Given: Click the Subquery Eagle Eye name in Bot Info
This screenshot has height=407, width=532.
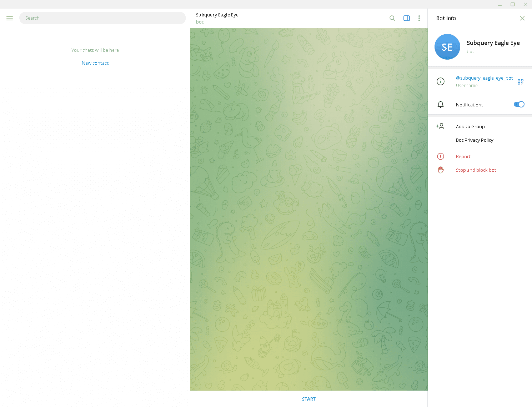Looking at the screenshot, I should point(493,43).
